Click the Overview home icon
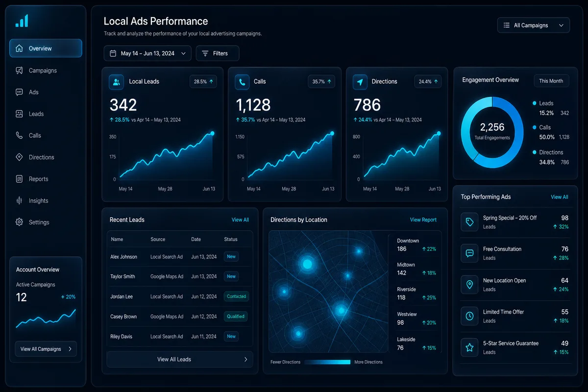The image size is (588, 392). click(x=19, y=49)
